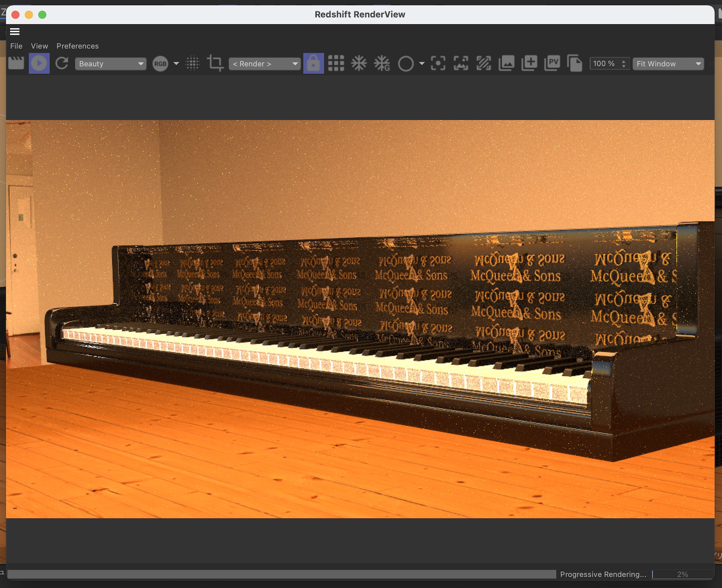722x588 pixels.
Task: Open the < Render > camera dropdown
Action: click(x=265, y=64)
